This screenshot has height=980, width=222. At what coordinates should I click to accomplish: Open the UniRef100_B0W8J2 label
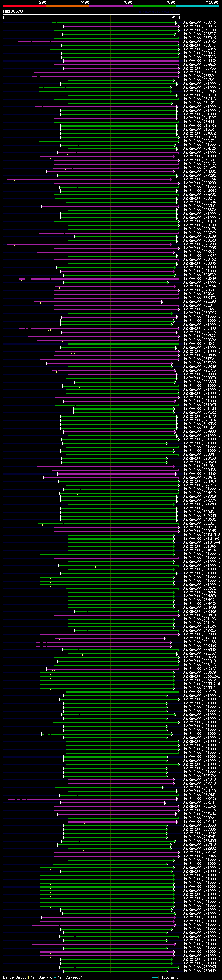199,133
